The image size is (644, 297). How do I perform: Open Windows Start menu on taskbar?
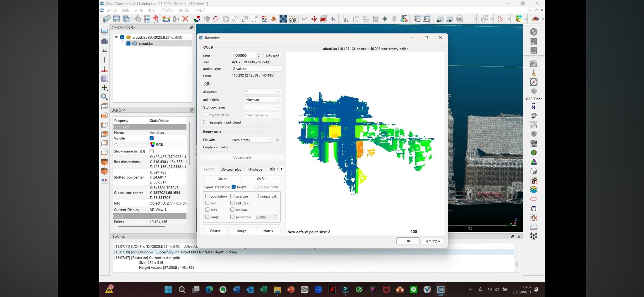click(168, 290)
